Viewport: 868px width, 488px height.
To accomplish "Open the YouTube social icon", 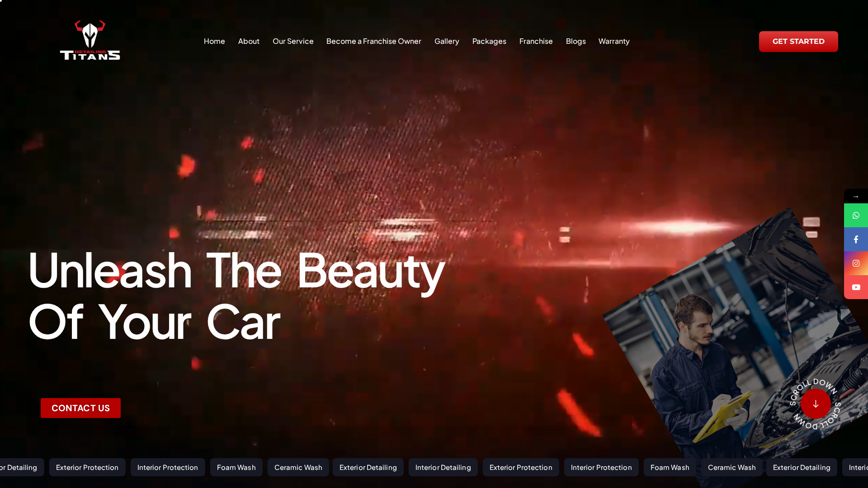I will tap(856, 287).
